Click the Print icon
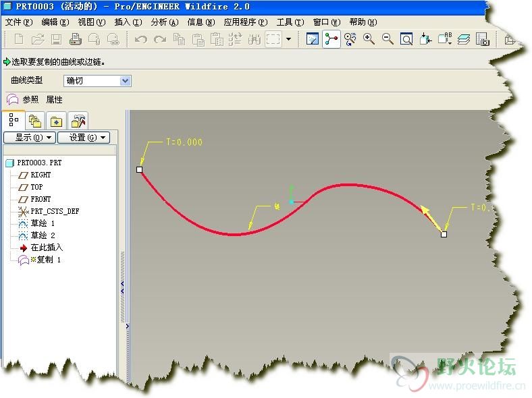 point(76,39)
